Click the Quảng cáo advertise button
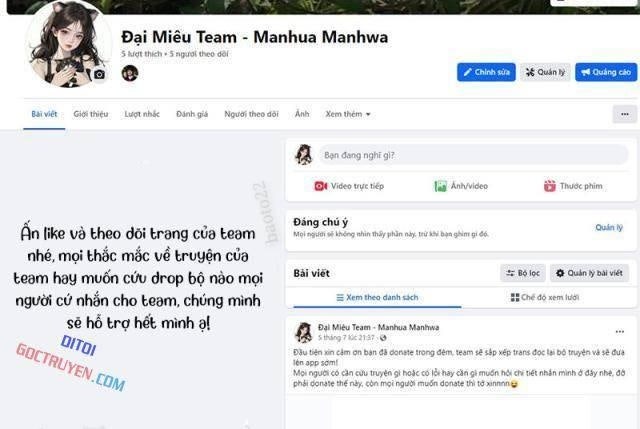Viewport: 640px width, 429px height. tap(606, 72)
